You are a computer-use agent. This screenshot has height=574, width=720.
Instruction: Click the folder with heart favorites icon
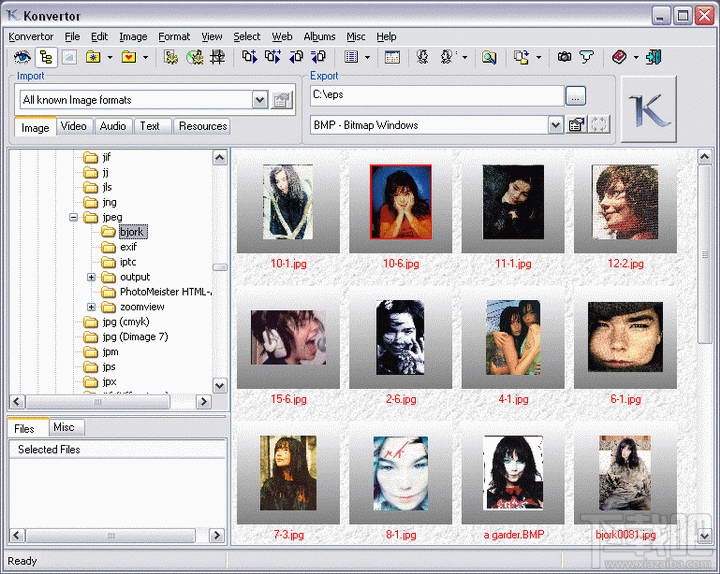(129, 57)
